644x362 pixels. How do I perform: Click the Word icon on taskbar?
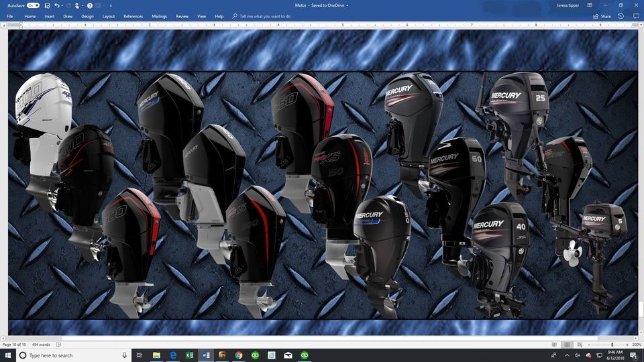206,355
